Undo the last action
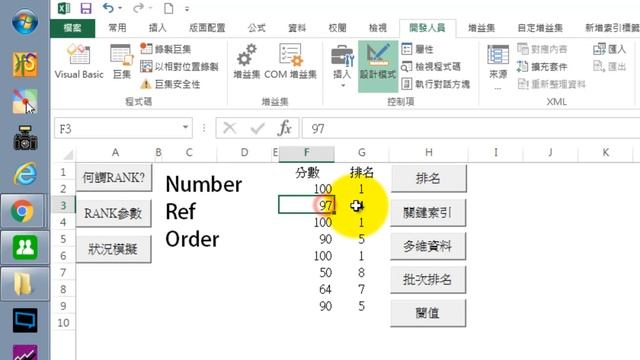Screen dimensions: 640x360 108,8
